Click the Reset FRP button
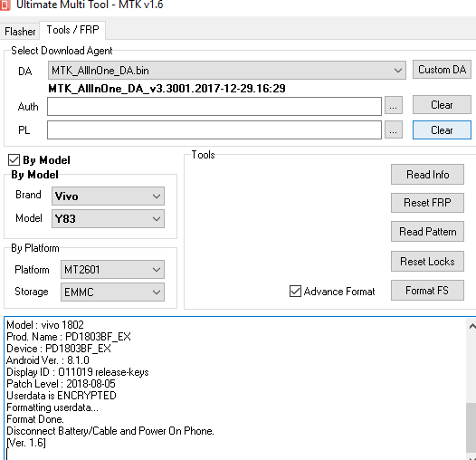 click(x=427, y=203)
